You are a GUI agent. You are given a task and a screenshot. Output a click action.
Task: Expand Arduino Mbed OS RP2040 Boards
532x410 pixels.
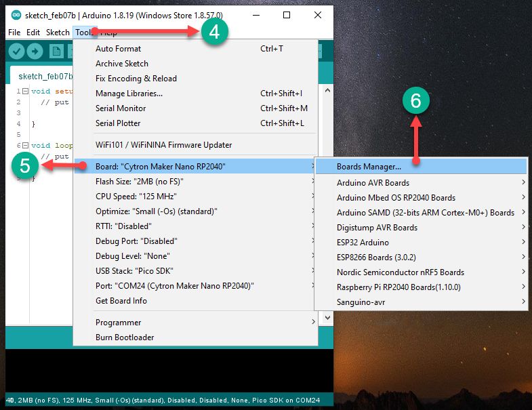coord(421,198)
